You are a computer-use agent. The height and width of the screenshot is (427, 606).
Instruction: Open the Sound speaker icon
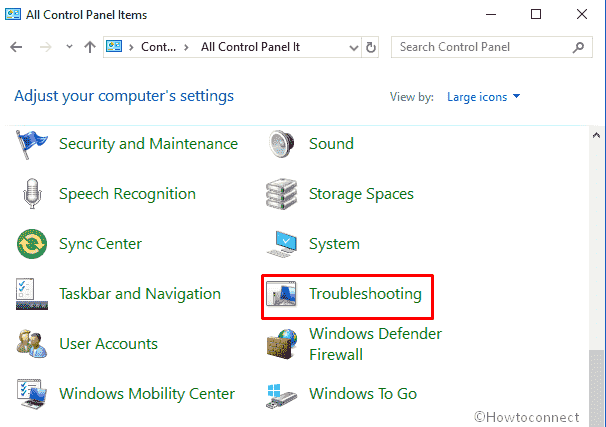tap(282, 144)
